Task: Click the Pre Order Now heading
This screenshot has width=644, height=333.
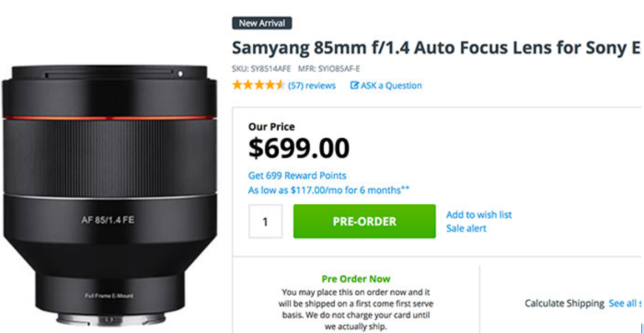Action: pos(356,279)
